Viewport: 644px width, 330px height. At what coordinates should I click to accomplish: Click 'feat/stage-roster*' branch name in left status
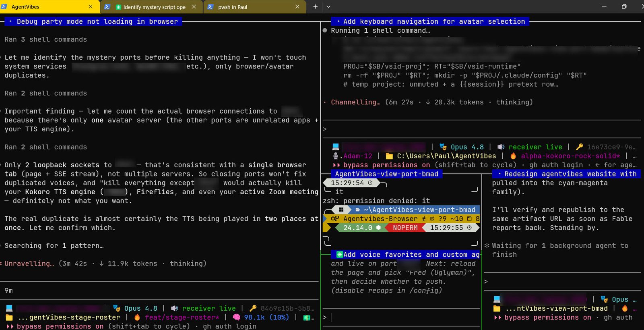point(182,318)
